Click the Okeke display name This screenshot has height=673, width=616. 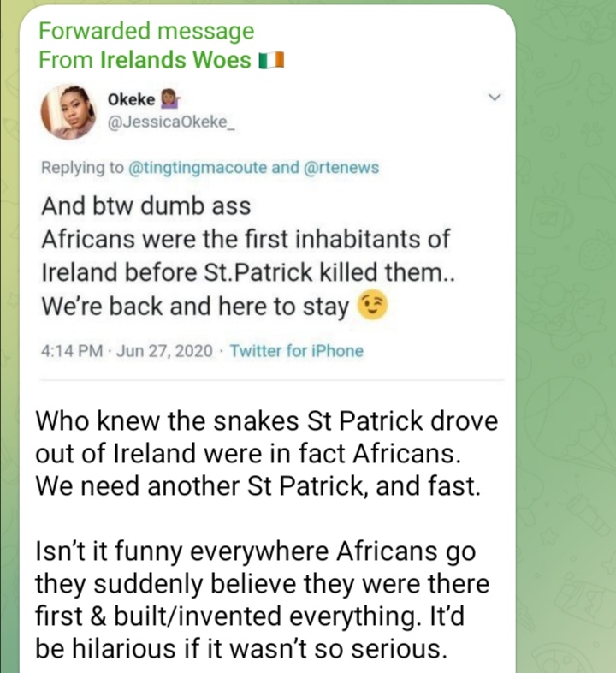click(132, 100)
